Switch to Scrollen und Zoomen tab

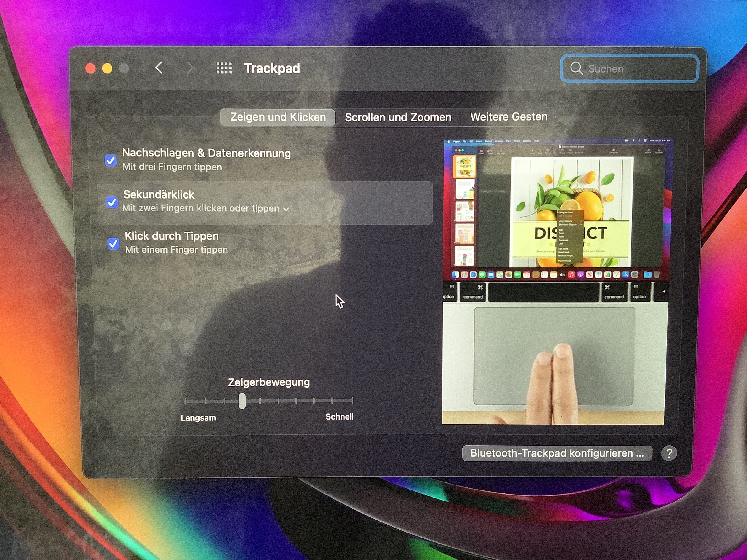(x=398, y=117)
